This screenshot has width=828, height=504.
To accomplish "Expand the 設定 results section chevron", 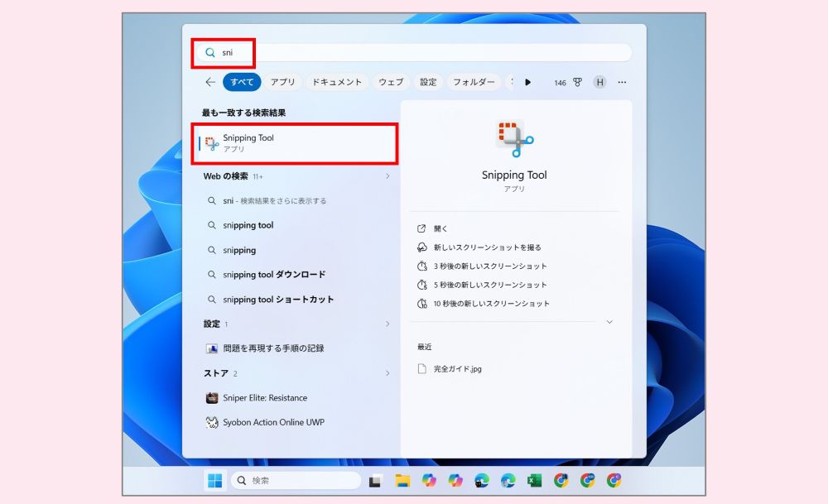I will tap(387, 324).
